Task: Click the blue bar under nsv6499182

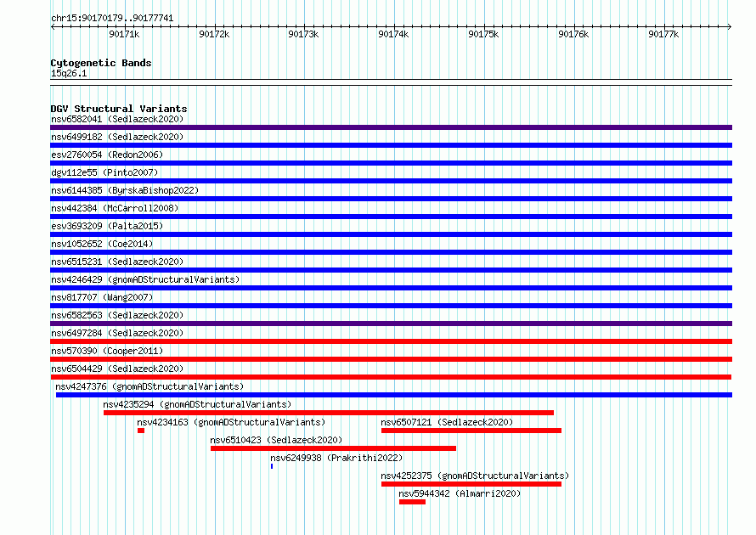Action: pyautogui.click(x=391, y=145)
